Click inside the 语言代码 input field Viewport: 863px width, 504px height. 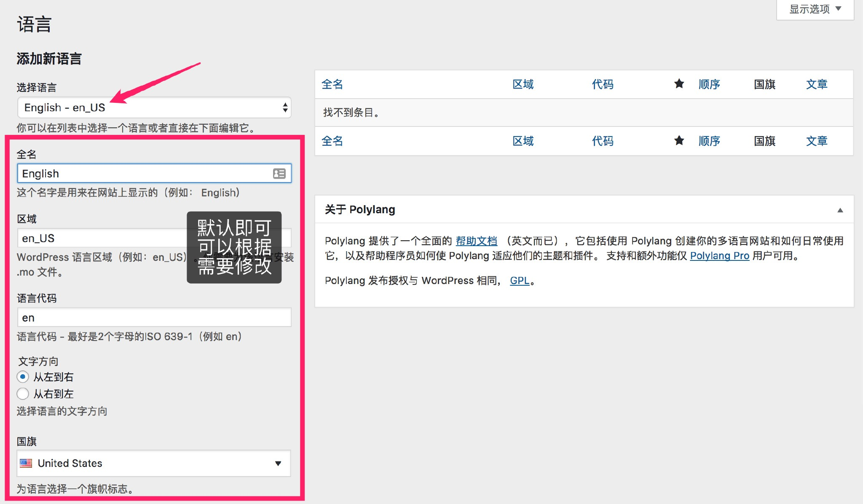tap(154, 317)
